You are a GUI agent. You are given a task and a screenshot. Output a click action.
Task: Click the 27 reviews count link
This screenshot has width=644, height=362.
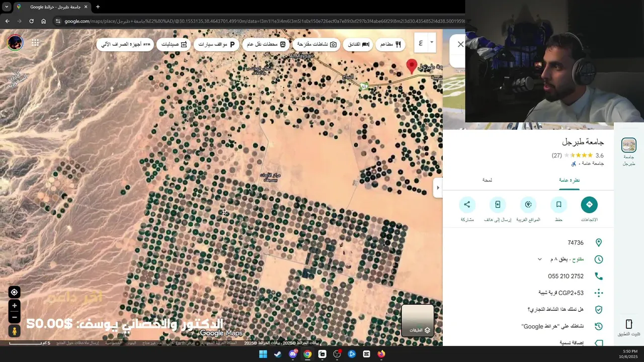coord(556,156)
